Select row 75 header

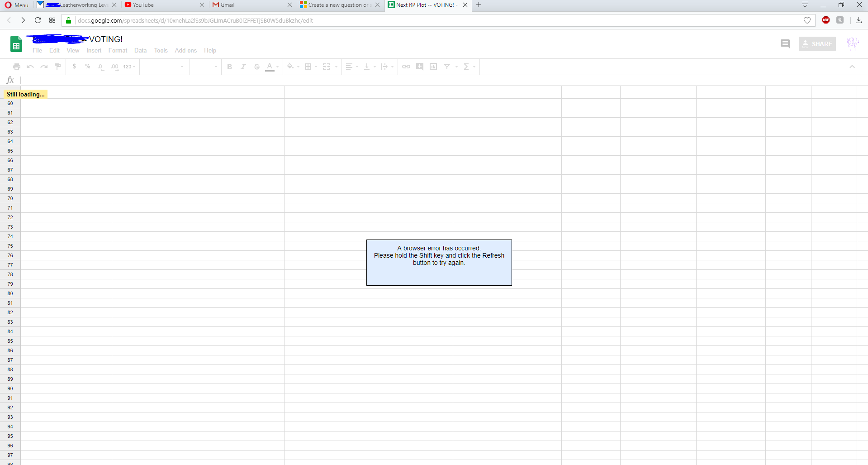tap(10, 246)
